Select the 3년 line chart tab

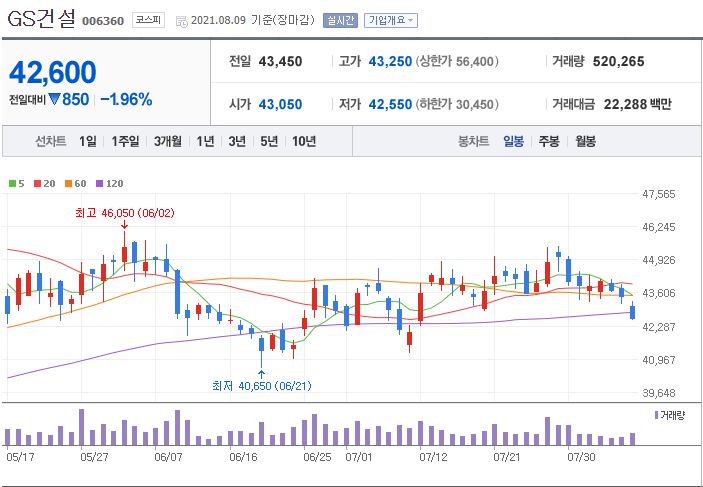click(237, 142)
